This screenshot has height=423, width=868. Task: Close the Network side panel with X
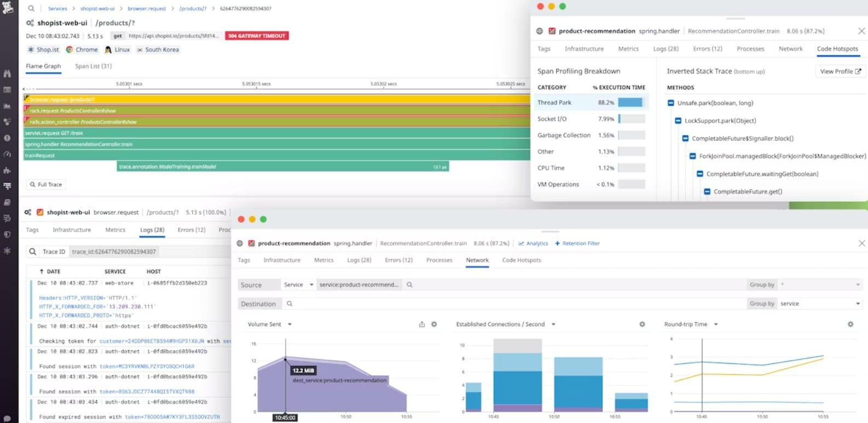[861, 243]
